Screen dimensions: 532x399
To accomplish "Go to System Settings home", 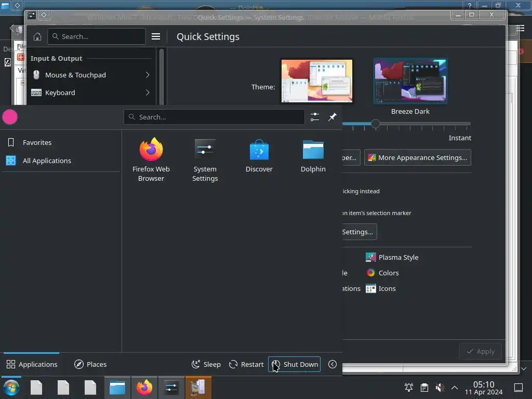I will [37, 36].
